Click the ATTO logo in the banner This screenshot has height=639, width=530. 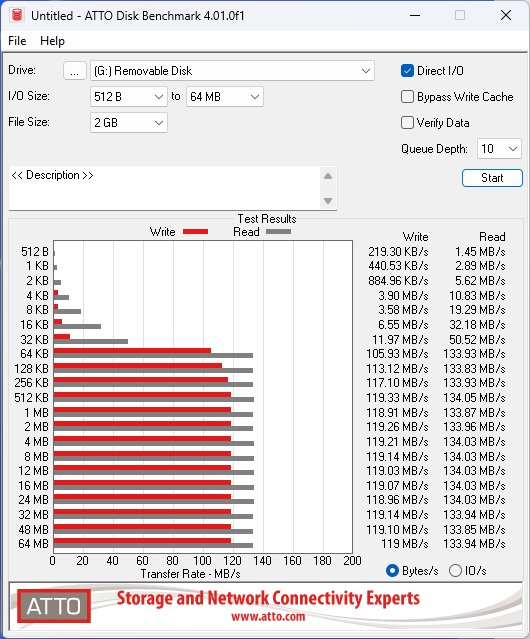coord(54,606)
